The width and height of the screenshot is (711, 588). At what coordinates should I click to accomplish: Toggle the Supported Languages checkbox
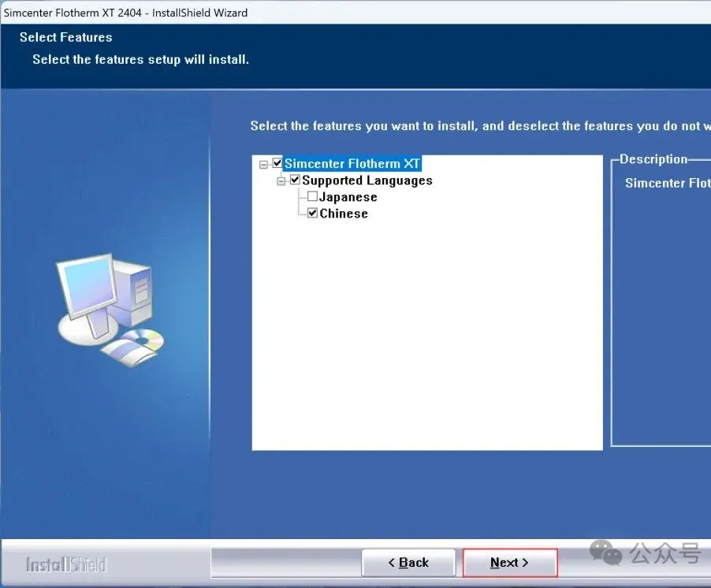click(x=295, y=180)
